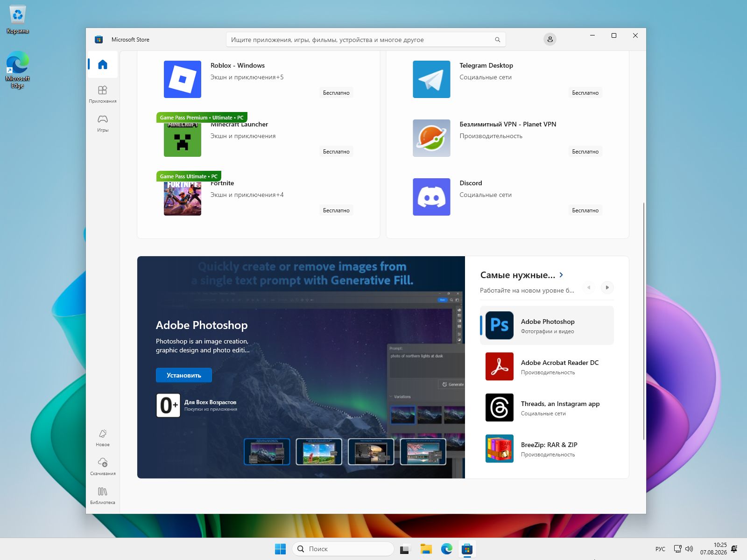This screenshot has height=560, width=747.
Task: Select the fourth Photoshop screenshot thumbnail
Action: (x=423, y=452)
